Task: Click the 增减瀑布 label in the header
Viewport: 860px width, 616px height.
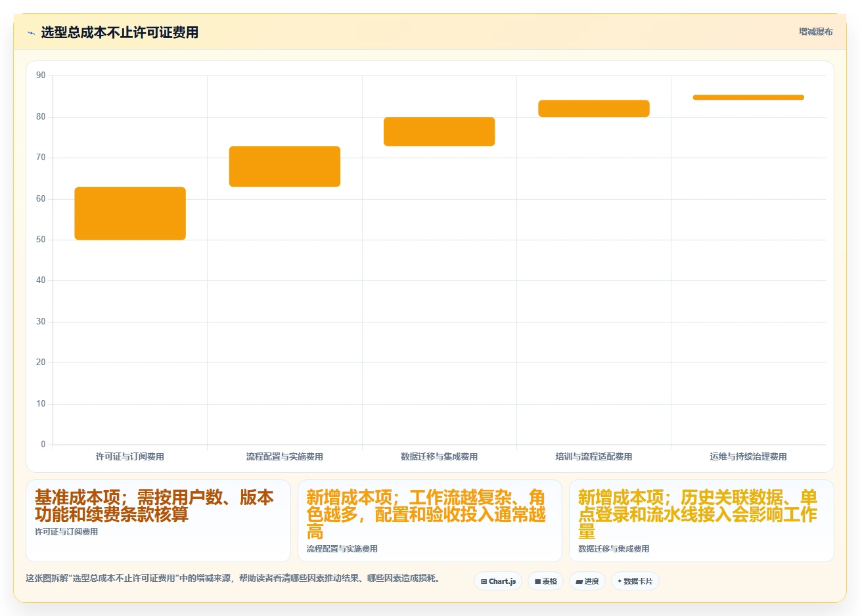Action: pyautogui.click(x=816, y=32)
